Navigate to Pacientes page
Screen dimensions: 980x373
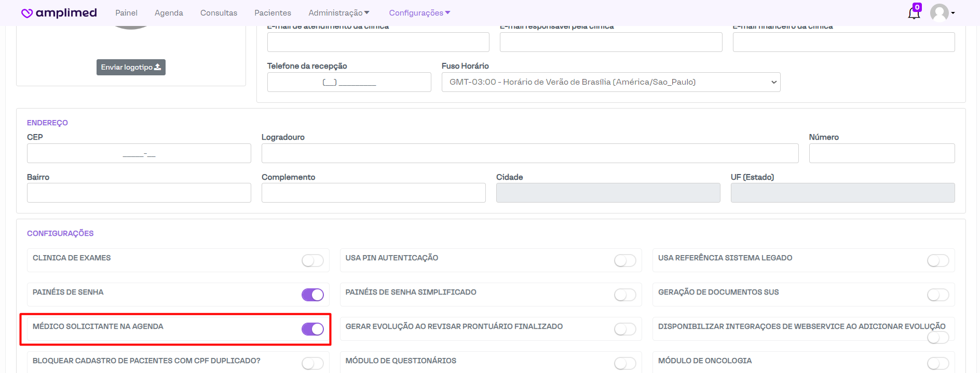[273, 13]
